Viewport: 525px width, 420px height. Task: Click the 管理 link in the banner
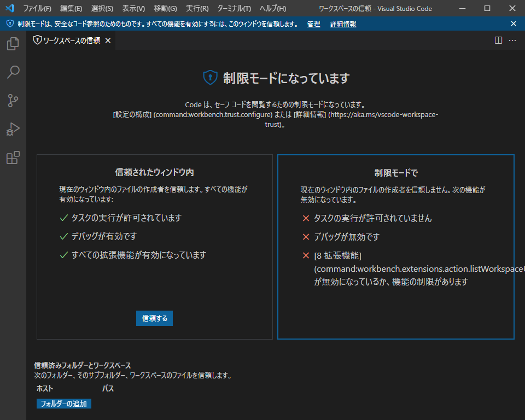pos(313,24)
